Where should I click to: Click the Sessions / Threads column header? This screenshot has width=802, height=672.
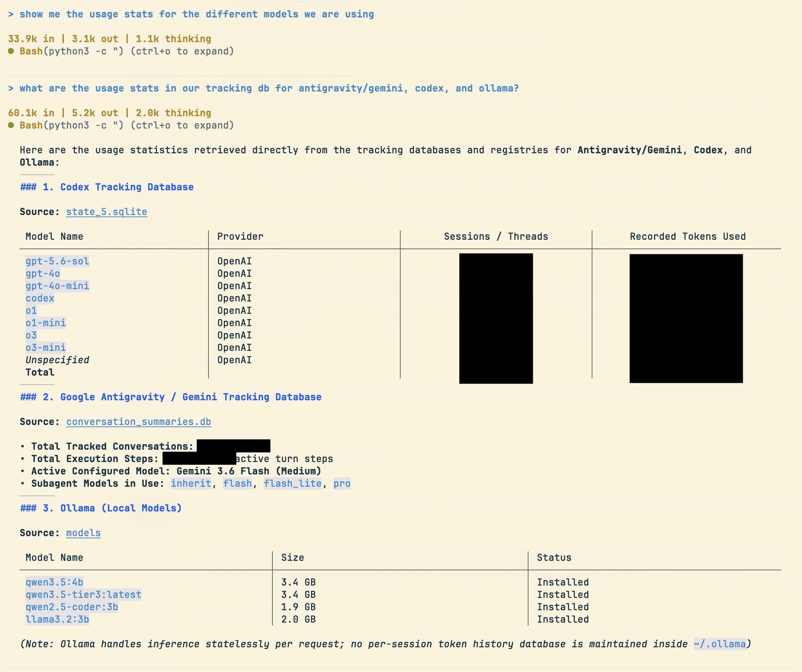click(x=496, y=237)
